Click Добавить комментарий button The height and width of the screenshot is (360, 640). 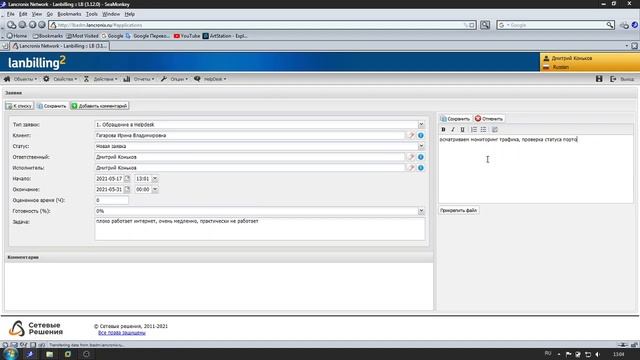click(100, 106)
